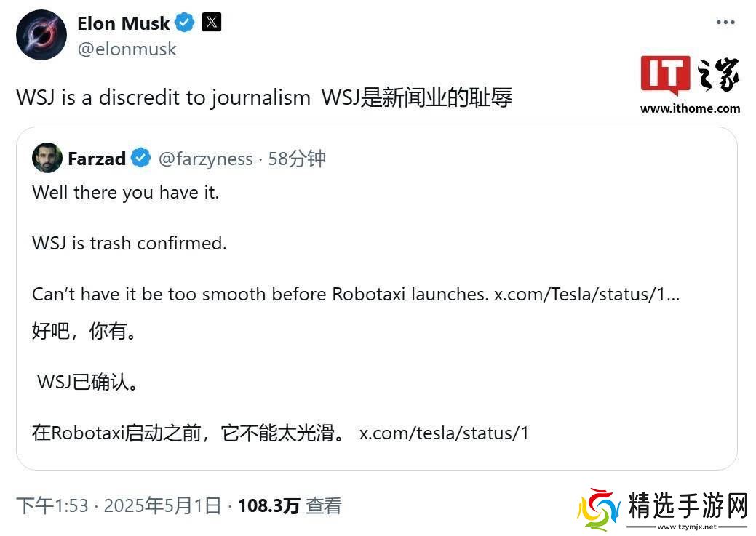Viewport: 756px width, 536px height.
Task: Click the 58分钟 timestamp on quoted post
Action: pos(297,159)
